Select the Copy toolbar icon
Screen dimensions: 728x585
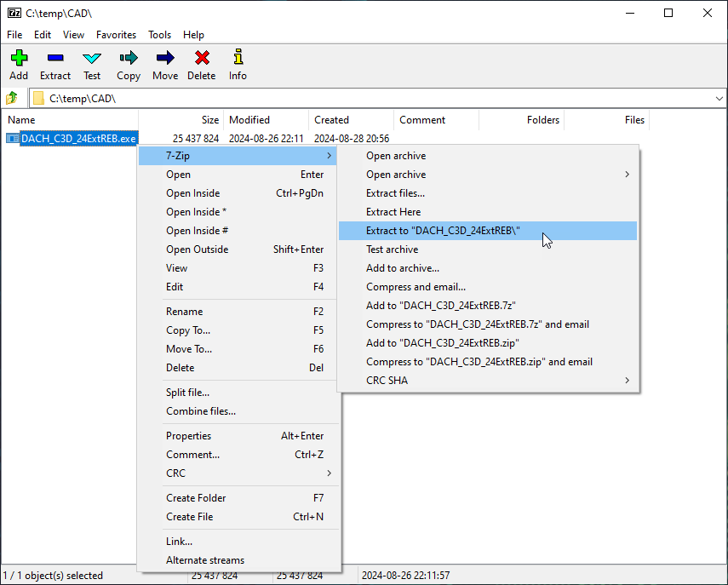tap(128, 64)
